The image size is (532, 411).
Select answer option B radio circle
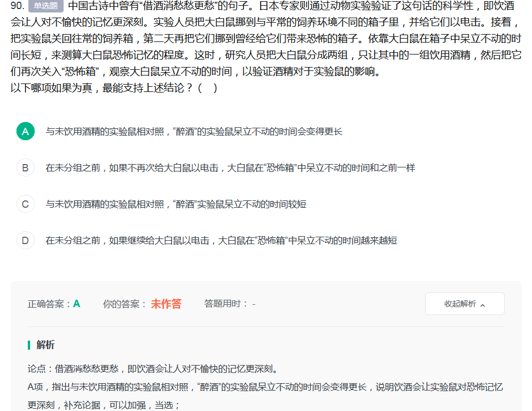(x=26, y=167)
